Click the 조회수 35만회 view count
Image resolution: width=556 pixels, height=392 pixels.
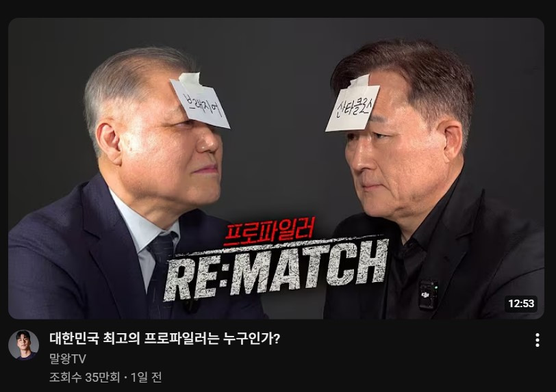pyautogui.click(x=84, y=377)
